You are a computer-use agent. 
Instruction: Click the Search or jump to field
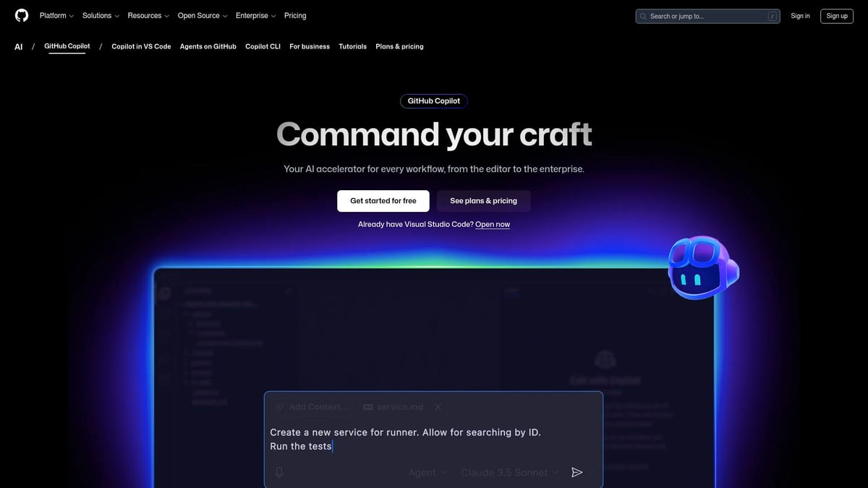coord(694,15)
